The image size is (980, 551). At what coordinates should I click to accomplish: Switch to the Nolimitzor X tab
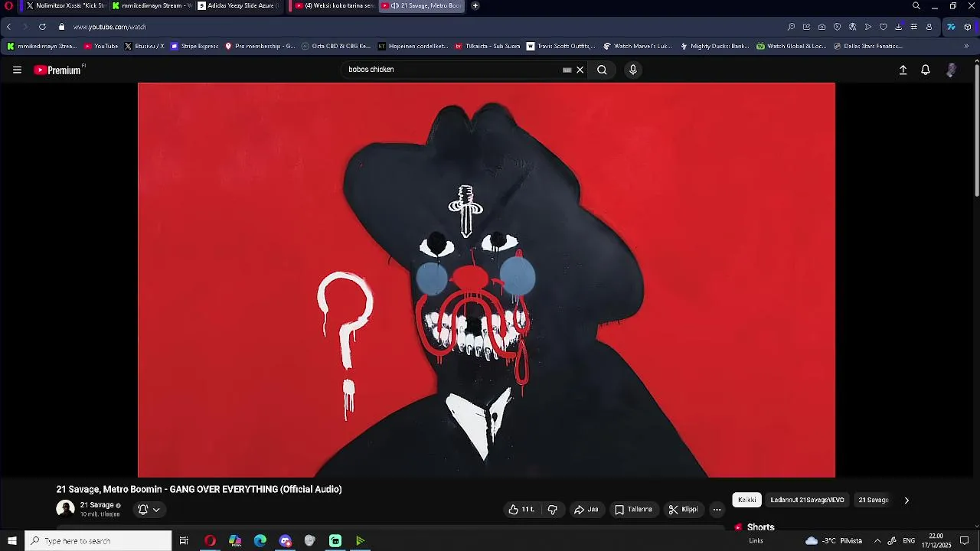pos(65,5)
